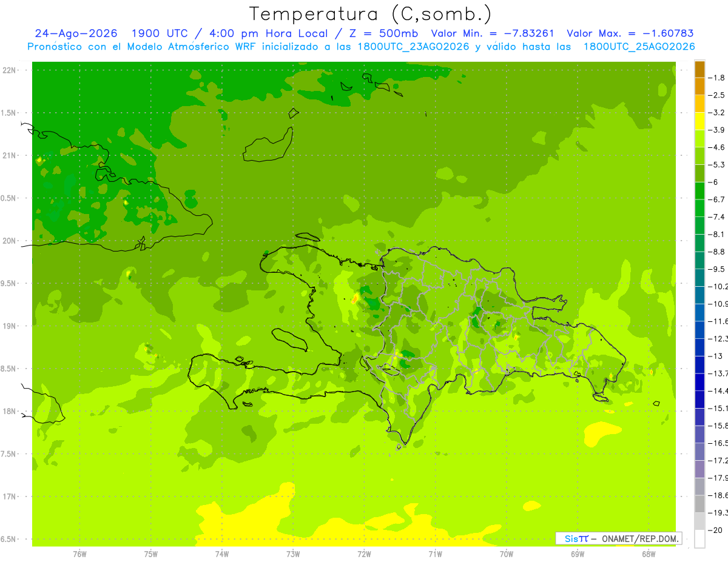Image resolution: width=728 pixels, height=562 pixels.
Task: Pick the legend swatch between -5.3 and -6
Action: click(699, 173)
